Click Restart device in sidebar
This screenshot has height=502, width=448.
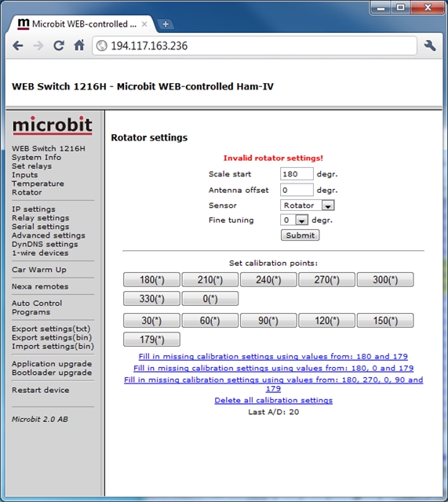(40, 390)
